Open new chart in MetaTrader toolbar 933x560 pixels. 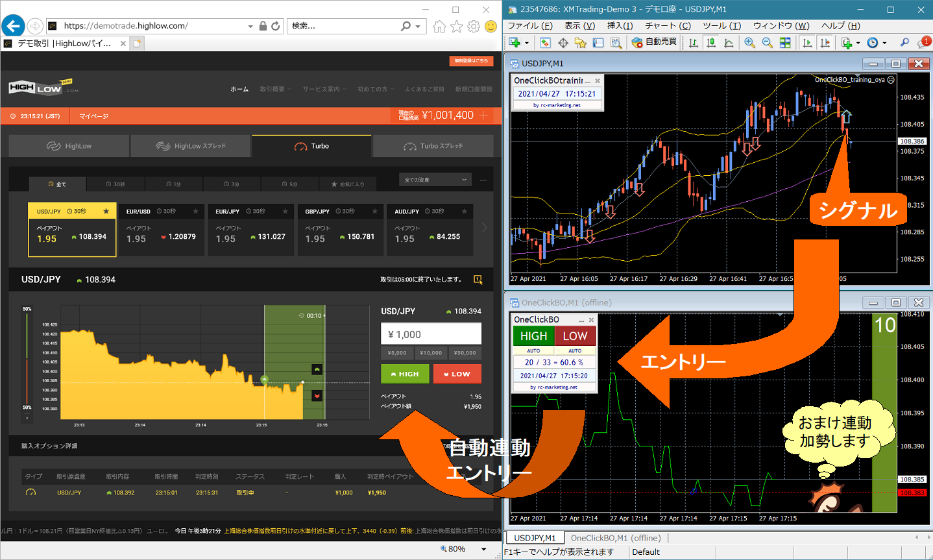(x=515, y=42)
